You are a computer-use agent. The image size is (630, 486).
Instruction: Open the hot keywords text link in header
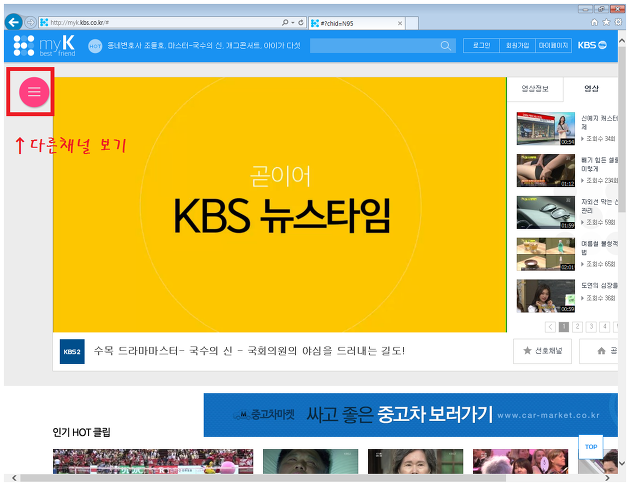pyautogui.click(x=204, y=46)
